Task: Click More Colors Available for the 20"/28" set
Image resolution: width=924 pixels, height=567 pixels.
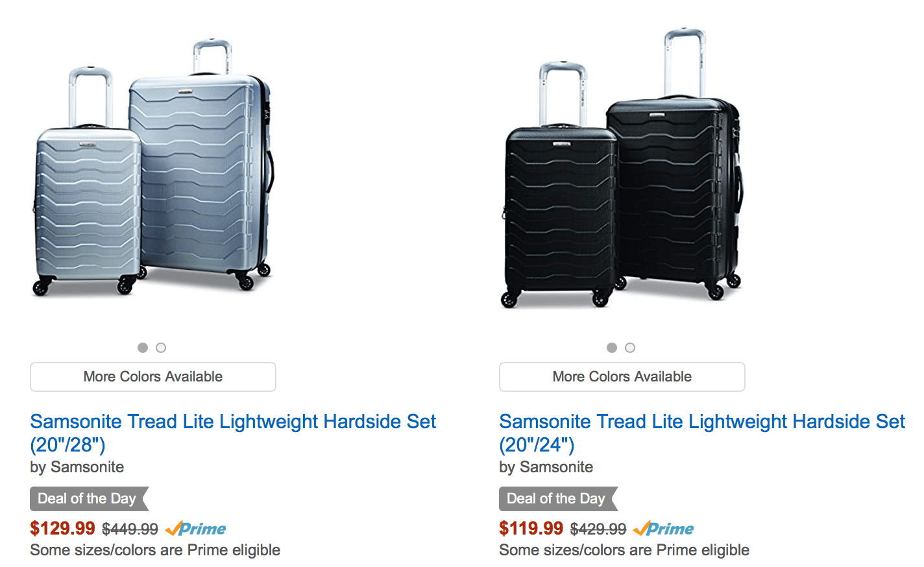Action: coord(152,377)
